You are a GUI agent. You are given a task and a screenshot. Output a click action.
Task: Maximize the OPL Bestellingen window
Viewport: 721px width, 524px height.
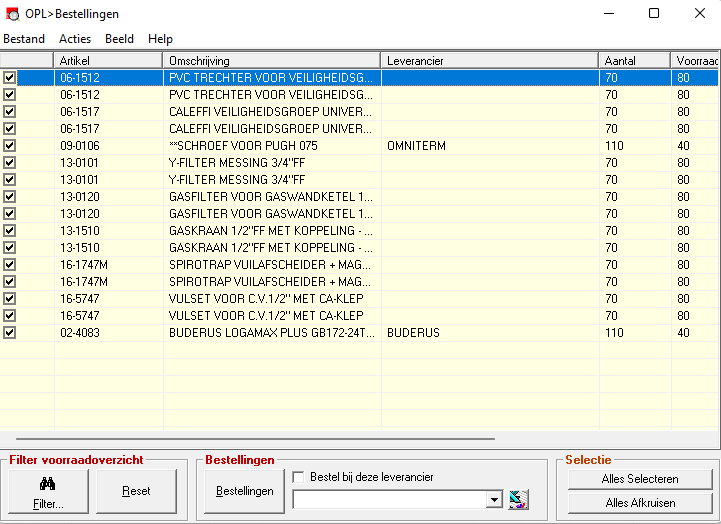654,13
